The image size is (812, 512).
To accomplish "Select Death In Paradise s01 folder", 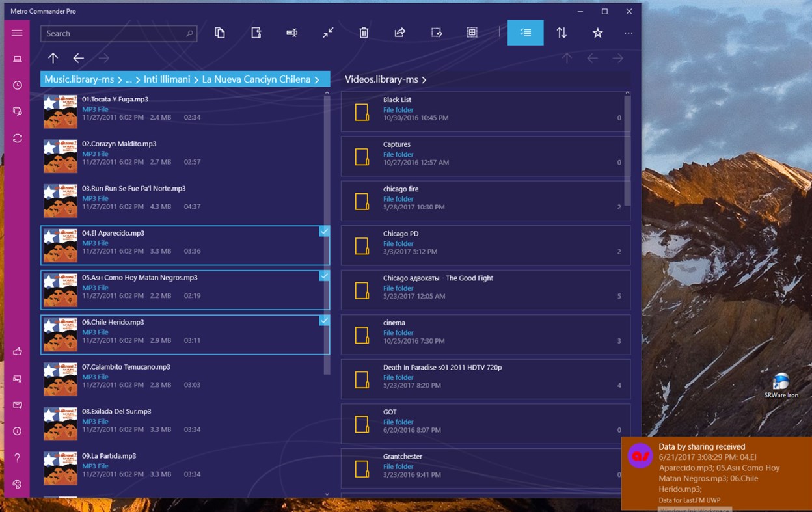I will pos(485,379).
